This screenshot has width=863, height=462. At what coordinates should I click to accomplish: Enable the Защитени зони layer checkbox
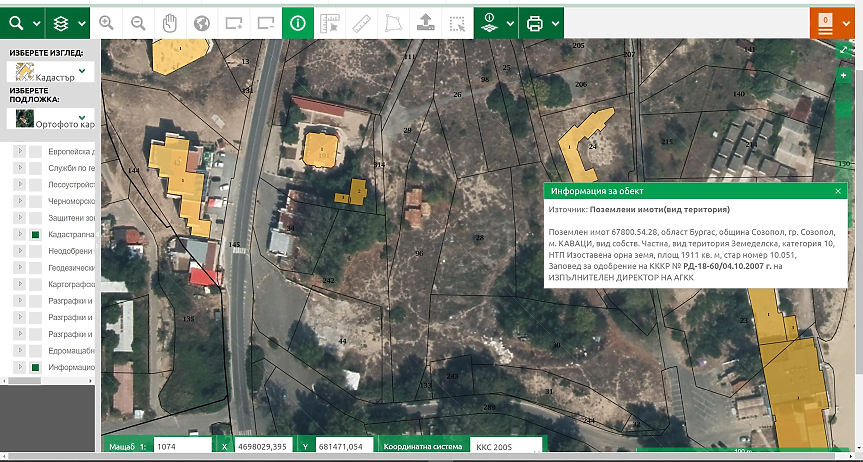pos(35,218)
